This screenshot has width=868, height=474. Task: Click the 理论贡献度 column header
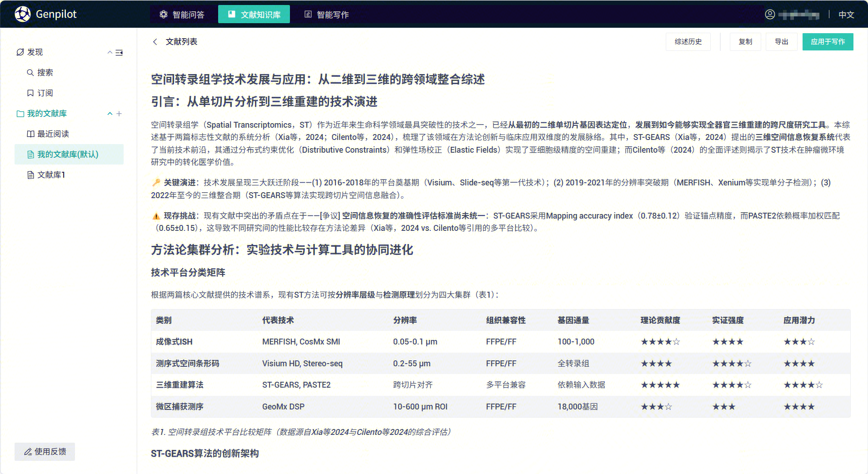[660, 320]
